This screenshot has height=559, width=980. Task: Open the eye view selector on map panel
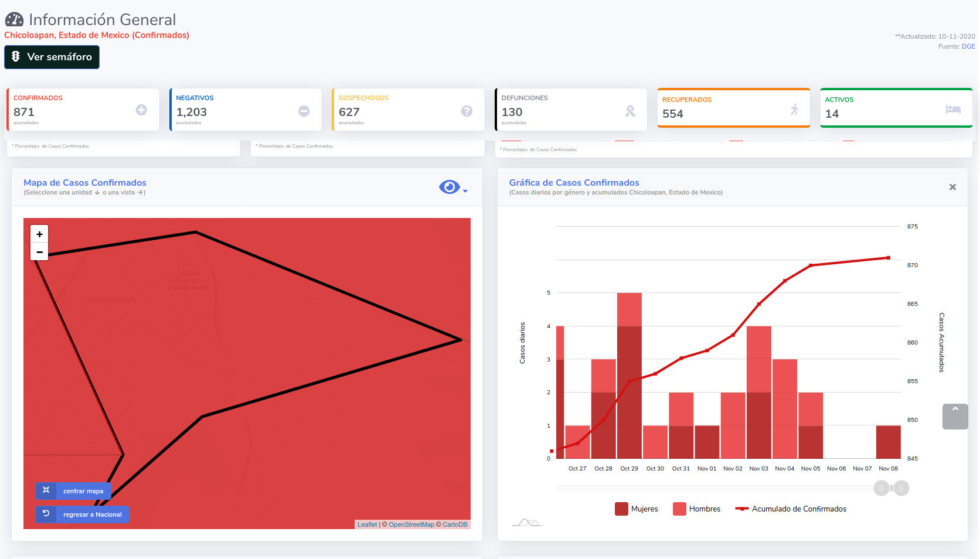(x=450, y=187)
